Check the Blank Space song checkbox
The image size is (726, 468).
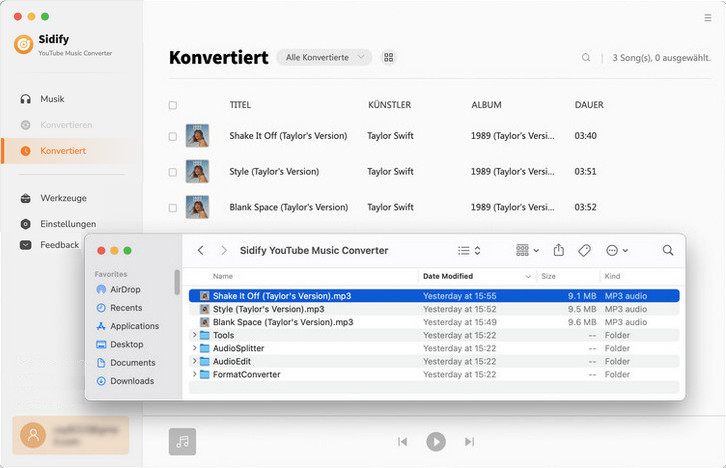tap(173, 208)
